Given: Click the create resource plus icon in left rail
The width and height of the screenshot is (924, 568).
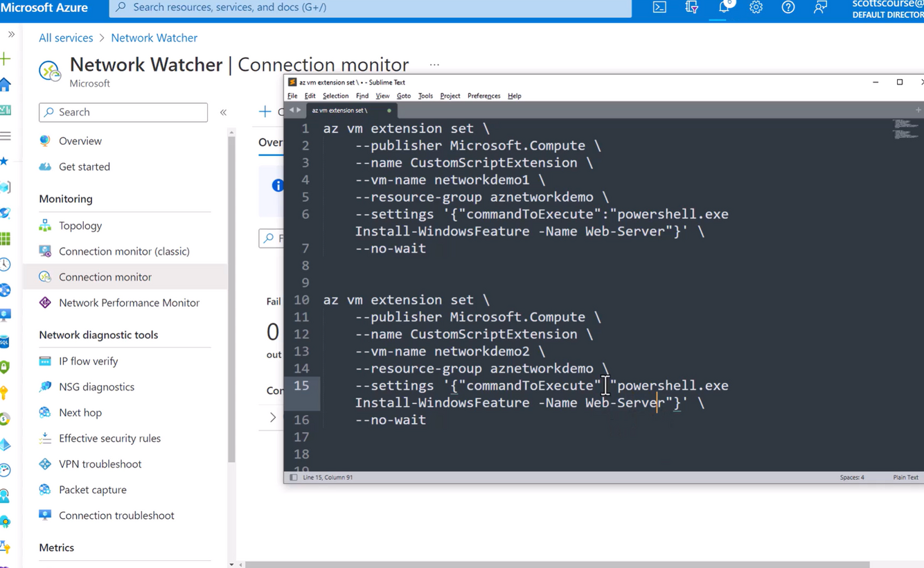Looking at the screenshot, I should (6, 59).
